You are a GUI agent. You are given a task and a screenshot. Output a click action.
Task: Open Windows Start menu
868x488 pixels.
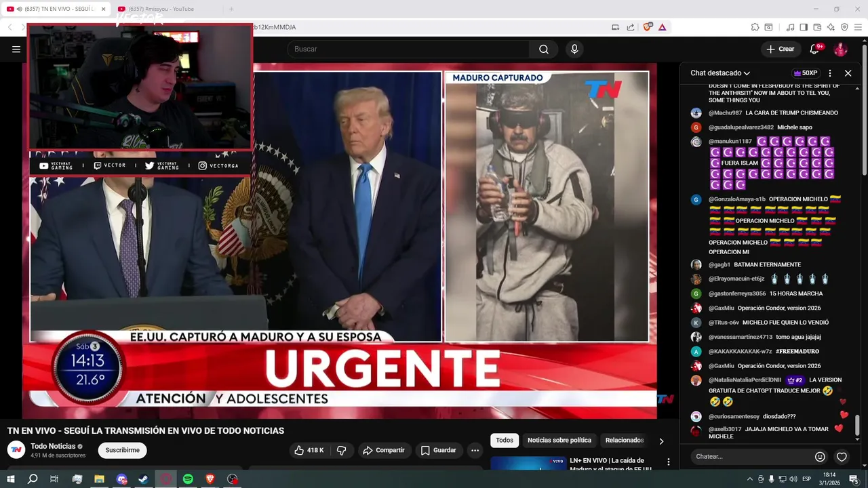point(10,479)
